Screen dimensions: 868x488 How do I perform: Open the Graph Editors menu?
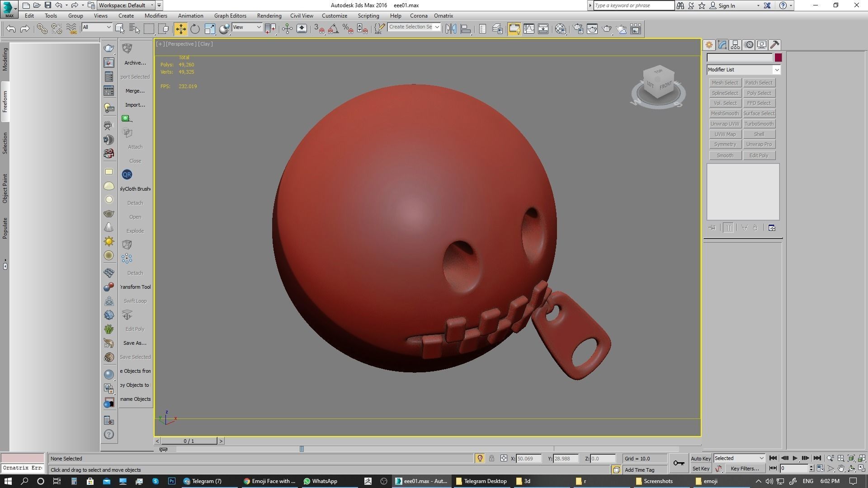230,16
